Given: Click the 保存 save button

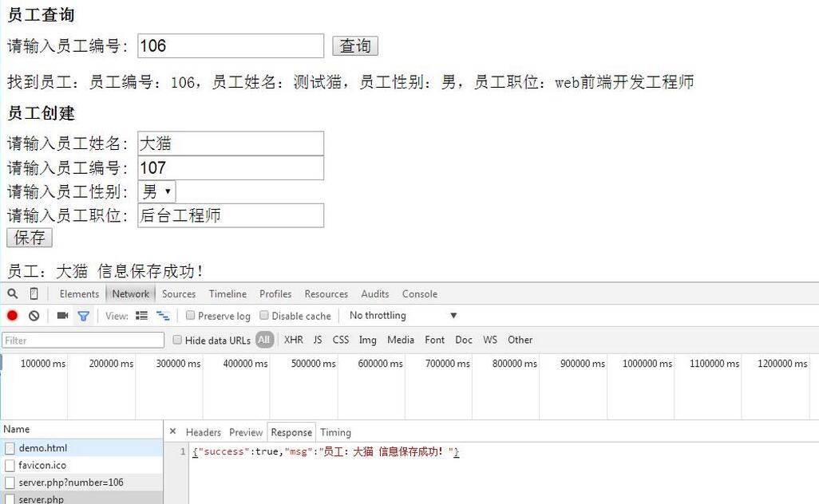Looking at the screenshot, I should (30, 238).
